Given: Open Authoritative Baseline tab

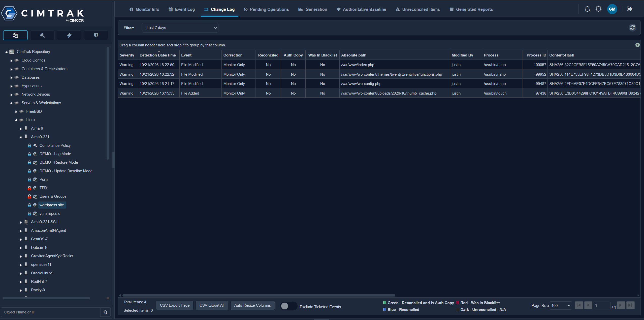Looking at the screenshot, I should tap(361, 9).
